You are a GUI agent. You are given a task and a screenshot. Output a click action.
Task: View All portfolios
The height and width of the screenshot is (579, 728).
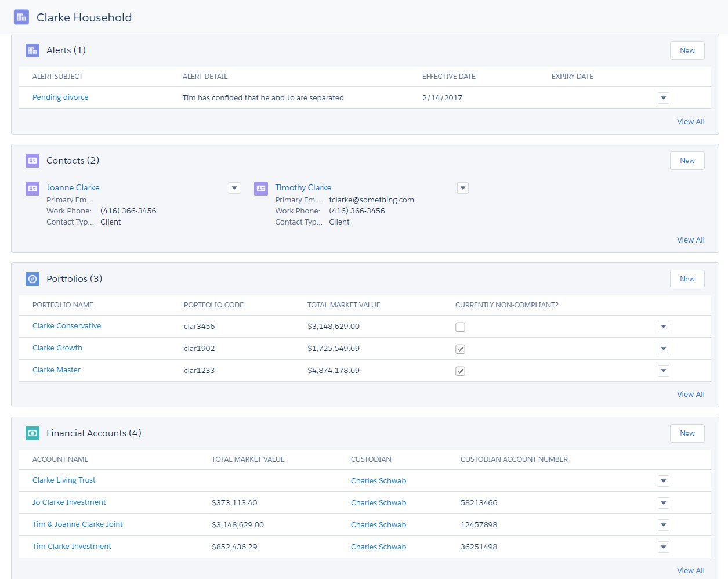pyautogui.click(x=690, y=395)
